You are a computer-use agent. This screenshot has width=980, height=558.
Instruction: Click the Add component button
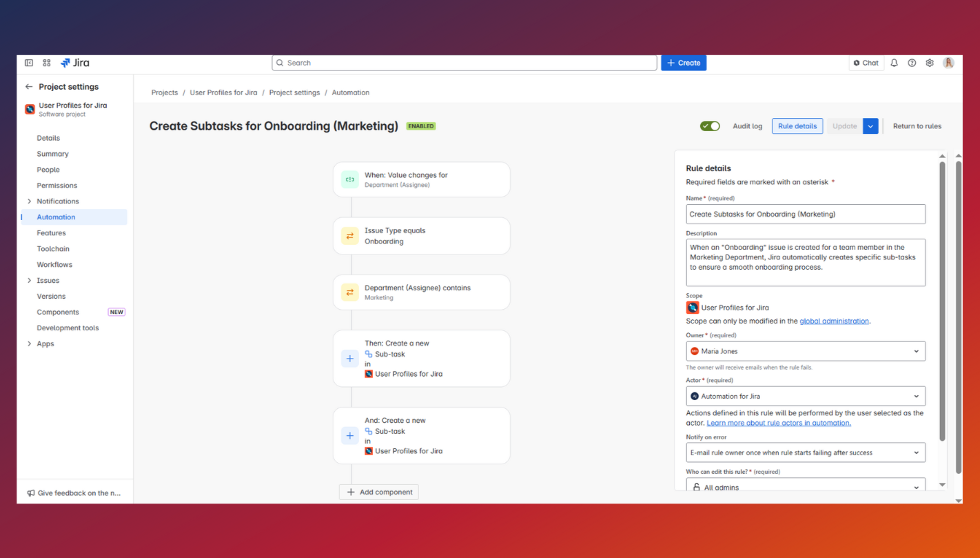(379, 492)
